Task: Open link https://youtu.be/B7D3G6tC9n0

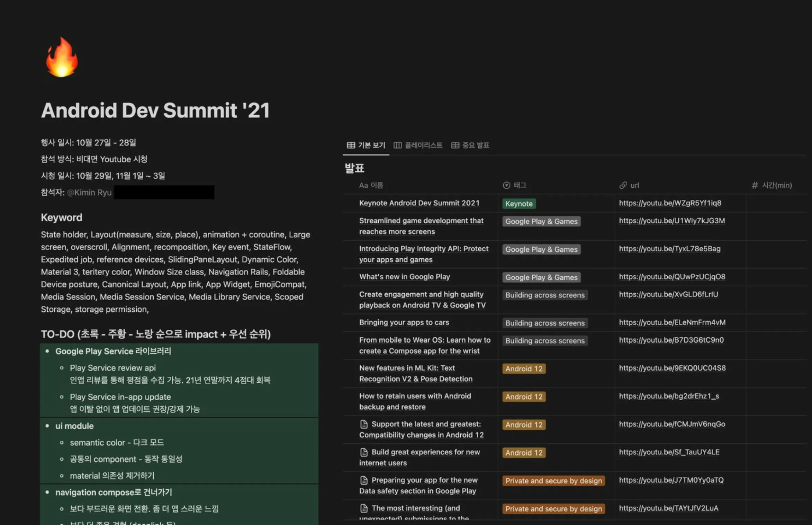Action: (x=671, y=340)
